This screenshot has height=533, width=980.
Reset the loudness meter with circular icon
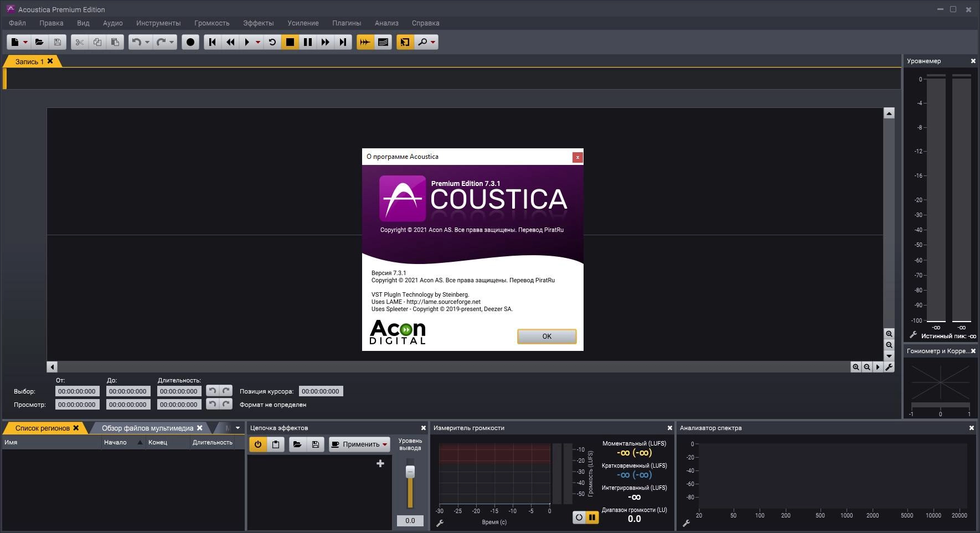pyautogui.click(x=579, y=518)
